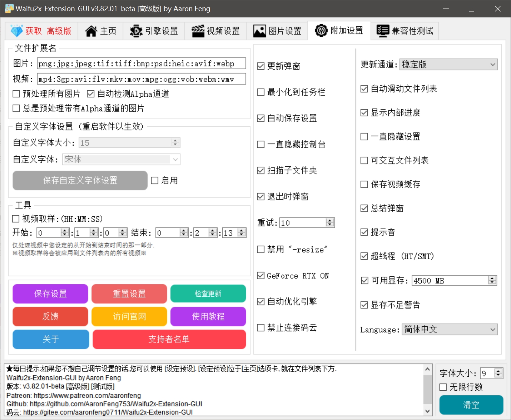Click the Waifu2x app icon in the title bar

(9, 8)
